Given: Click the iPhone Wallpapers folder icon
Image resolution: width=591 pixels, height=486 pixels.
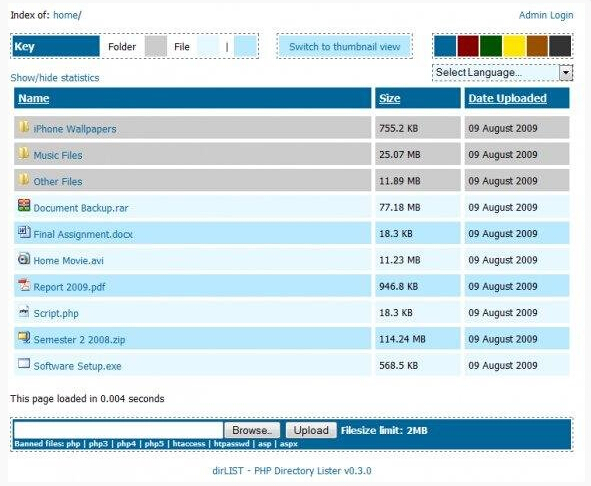Looking at the screenshot, I should [x=24, y=127].
